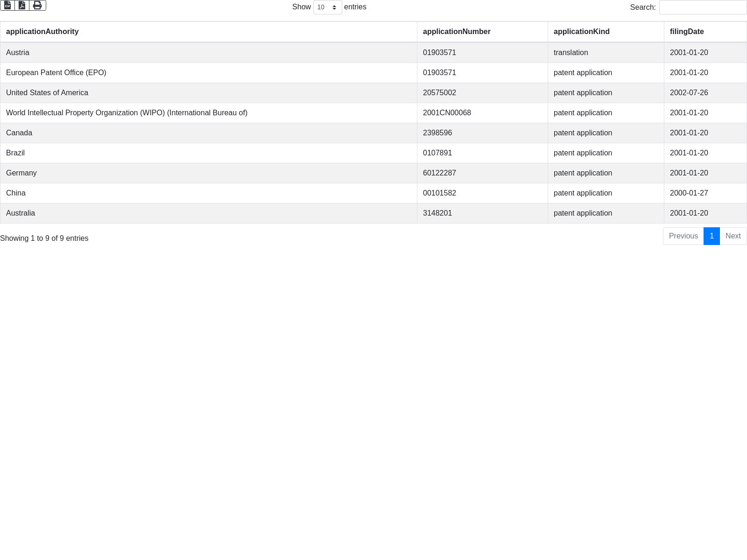Click into the Search input field
This screenshot has width=747, height=560.
[x=702, y=7]
